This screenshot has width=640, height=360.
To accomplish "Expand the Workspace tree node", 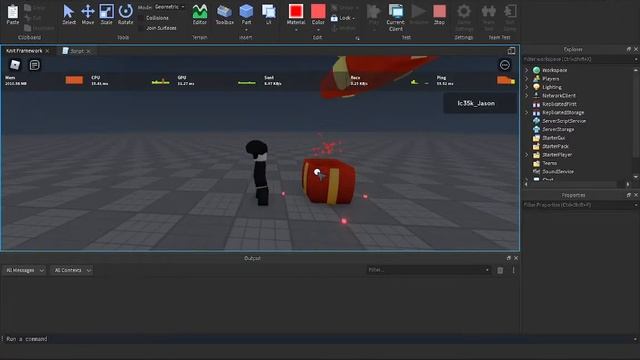I will tap(527, 70).
